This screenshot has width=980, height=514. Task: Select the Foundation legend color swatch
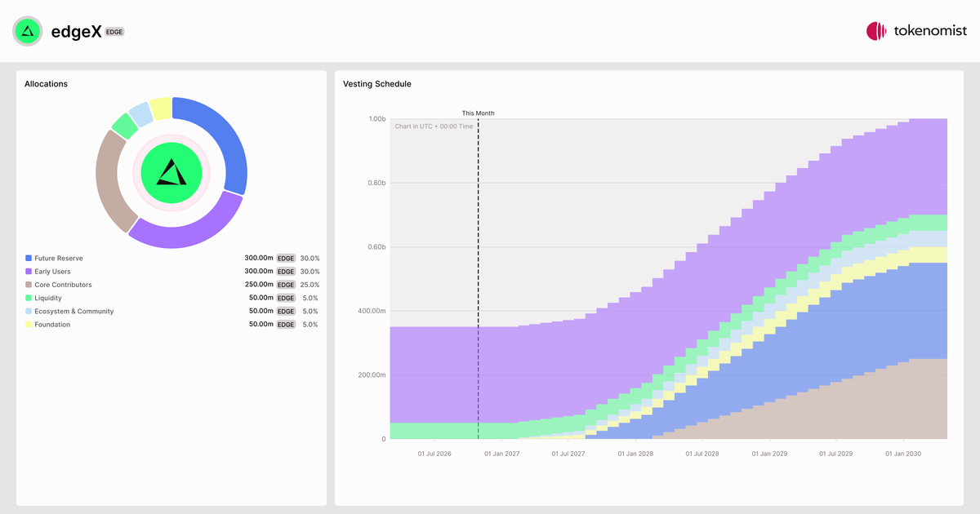point(29,325)
